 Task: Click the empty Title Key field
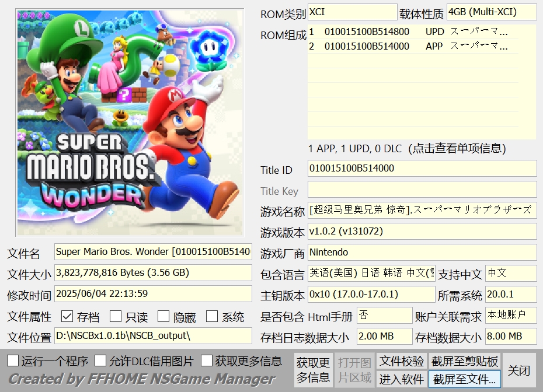[422, 190]
